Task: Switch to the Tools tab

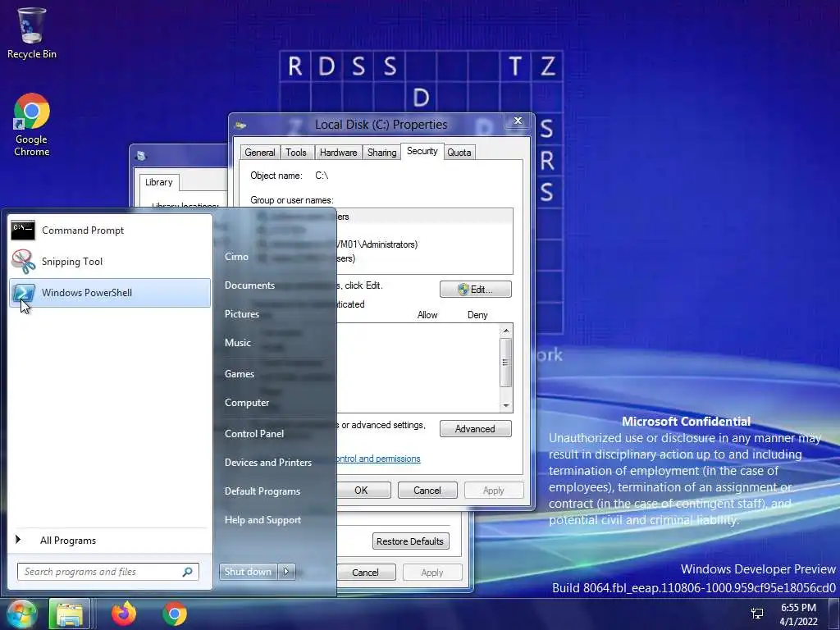Action: [295, 152]
